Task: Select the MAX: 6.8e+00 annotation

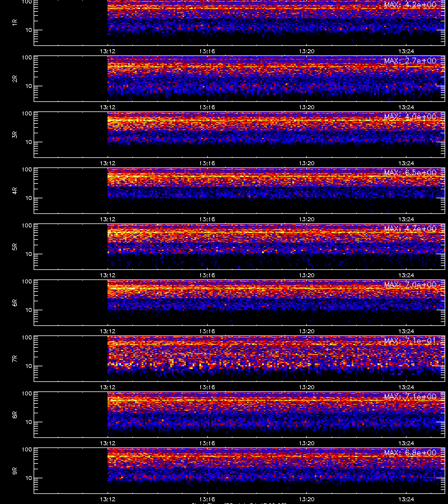Action: [410, 452]
